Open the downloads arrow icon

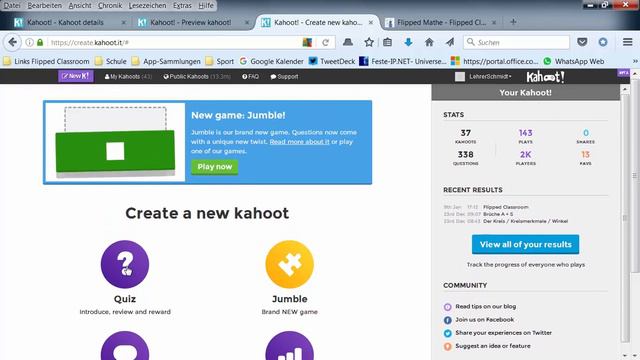408,42
